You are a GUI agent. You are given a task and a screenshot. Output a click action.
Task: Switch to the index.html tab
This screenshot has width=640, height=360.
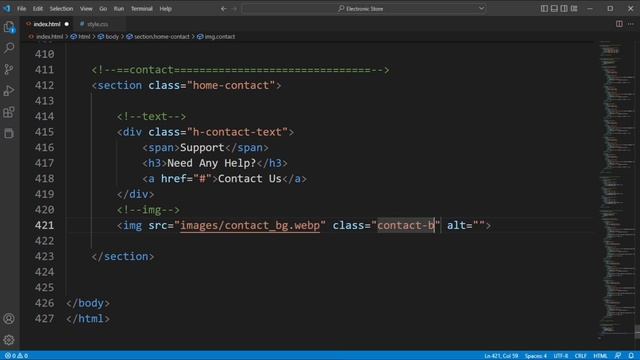tap(47, 24)
